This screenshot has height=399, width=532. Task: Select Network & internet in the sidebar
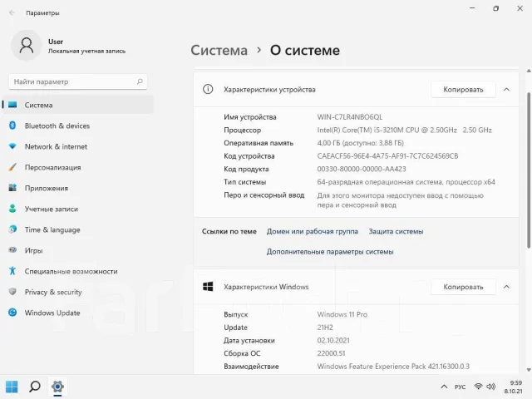point(77,146)
